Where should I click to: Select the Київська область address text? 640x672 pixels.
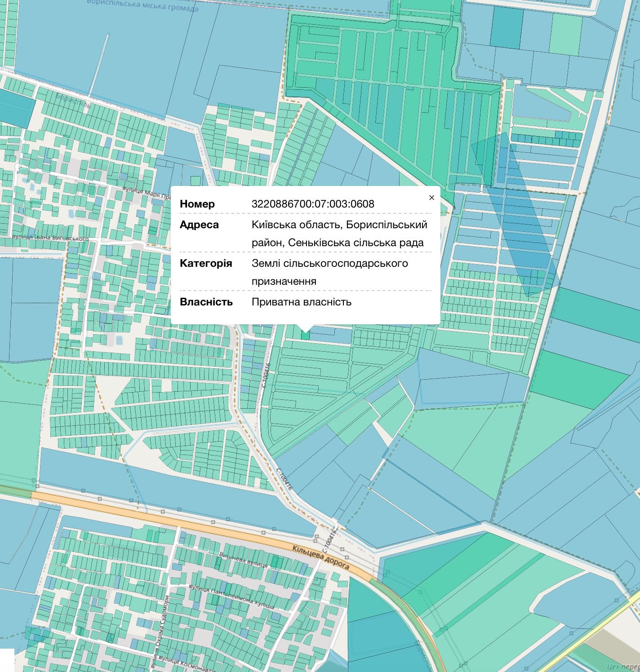tap(339, 234)
